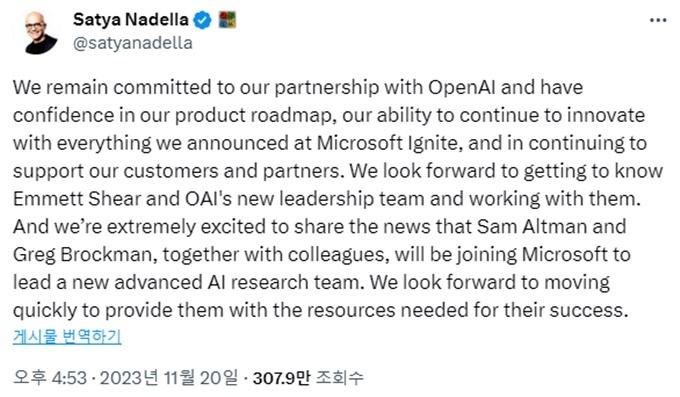This screenshot has width=680, height=397.
Task: Click the final line ending with success
Action: click(x=320, y=311)
